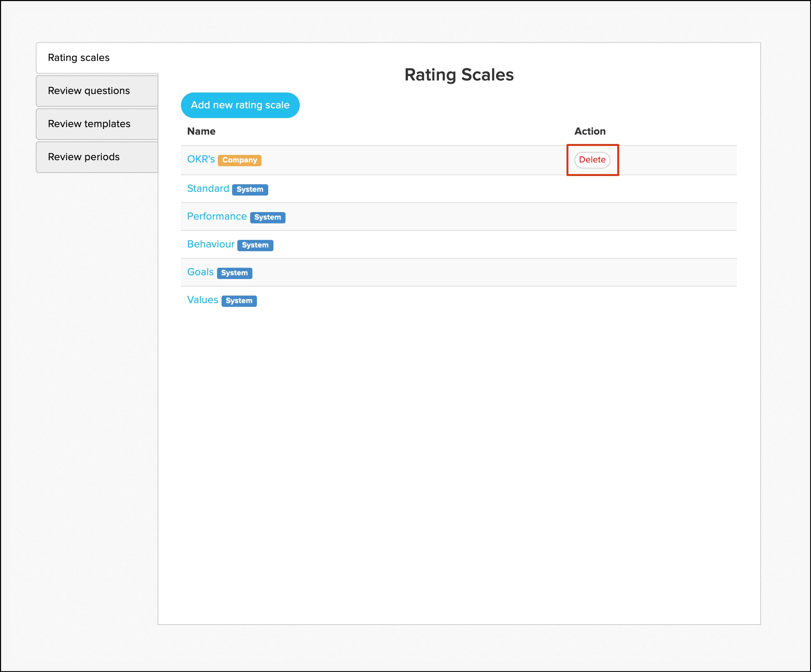Open the Goals rating scale
The image size is (811, 672).
pos(200,272)
